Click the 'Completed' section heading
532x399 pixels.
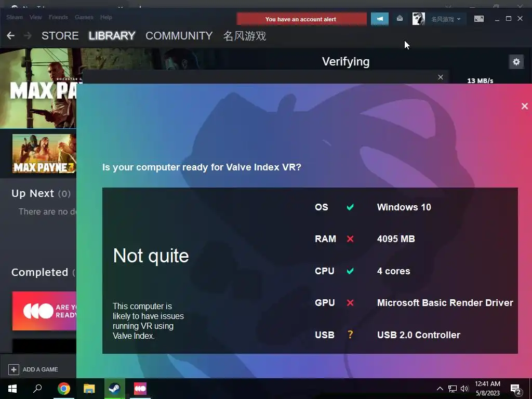click(x=39, y=272)
